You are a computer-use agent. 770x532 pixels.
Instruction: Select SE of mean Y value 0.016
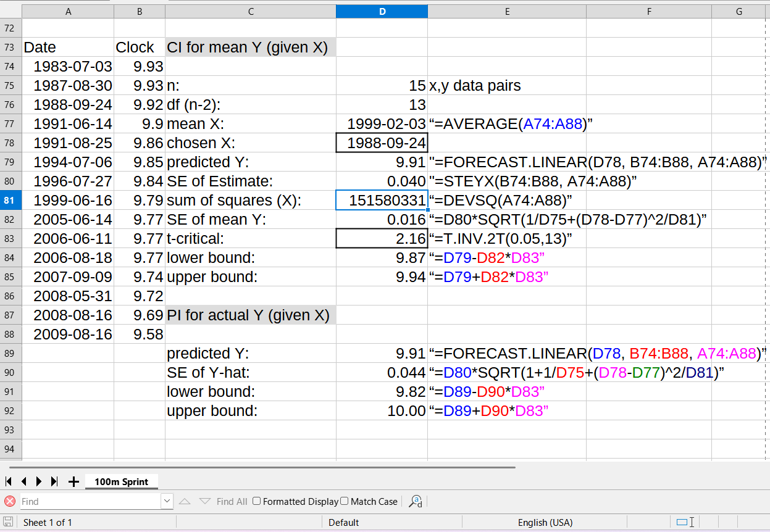pos(382,219)
